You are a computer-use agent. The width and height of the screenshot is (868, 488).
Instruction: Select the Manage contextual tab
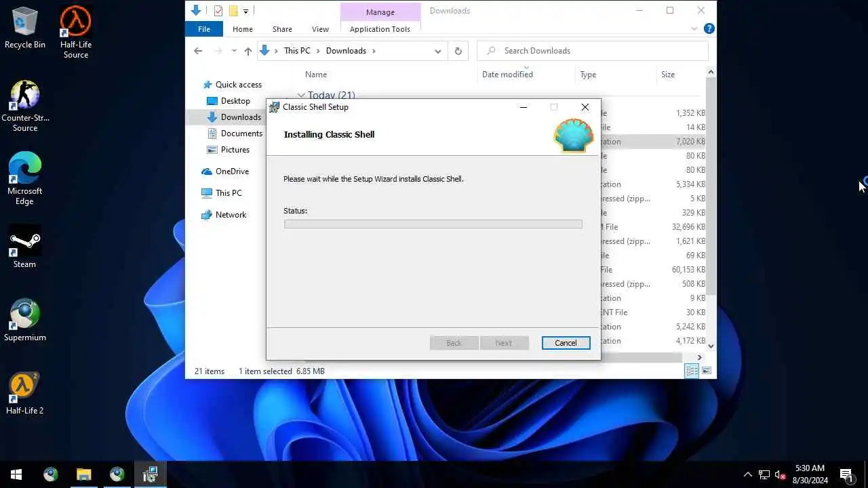pos(380,12)
